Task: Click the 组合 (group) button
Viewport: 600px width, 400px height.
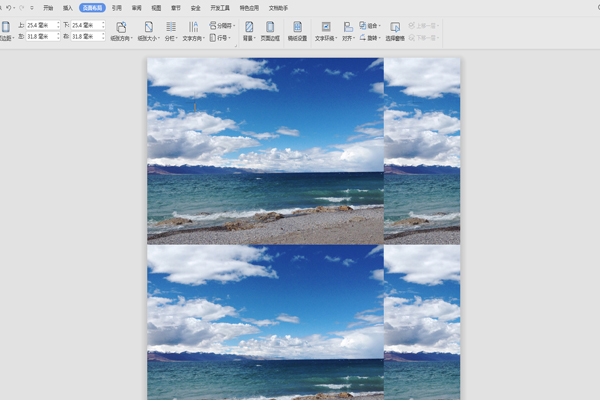Action: (x=371, y=25)
